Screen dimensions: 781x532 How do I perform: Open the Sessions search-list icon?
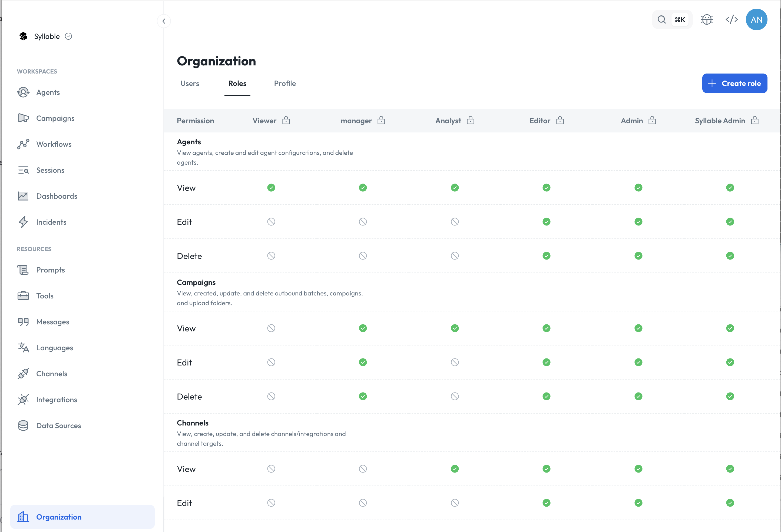point(23,170)
